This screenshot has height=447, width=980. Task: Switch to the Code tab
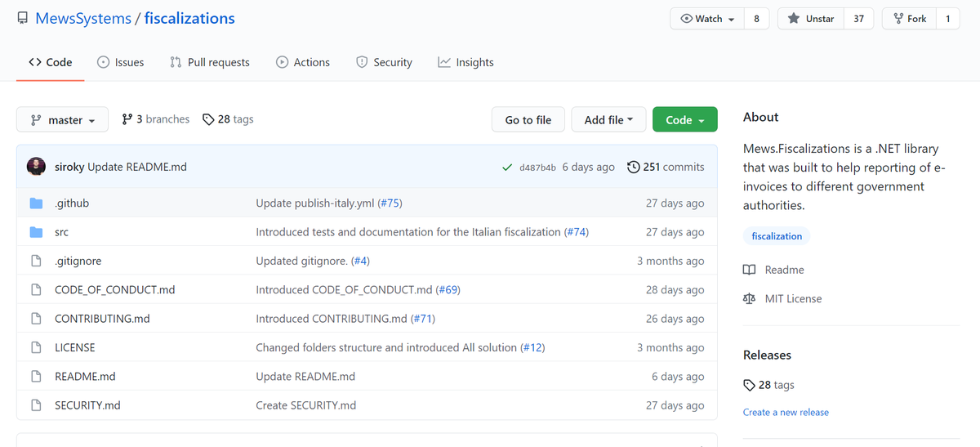tap(51, 62)
